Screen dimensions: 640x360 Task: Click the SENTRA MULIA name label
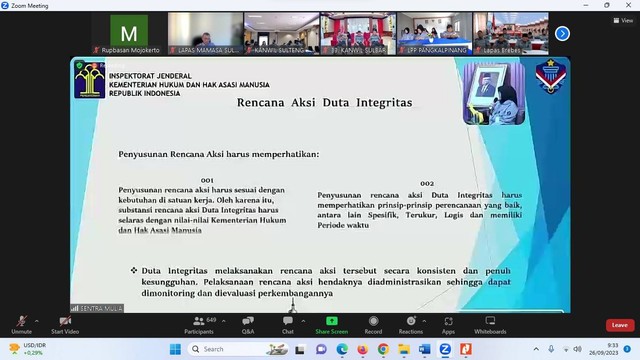(x=97, y=309)
